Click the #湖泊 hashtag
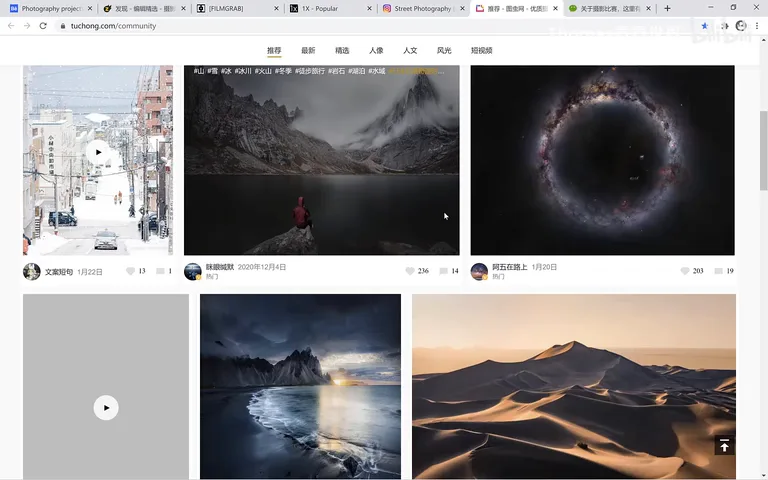768x480 pixels. pyautogui.click(x=357, y=71)
